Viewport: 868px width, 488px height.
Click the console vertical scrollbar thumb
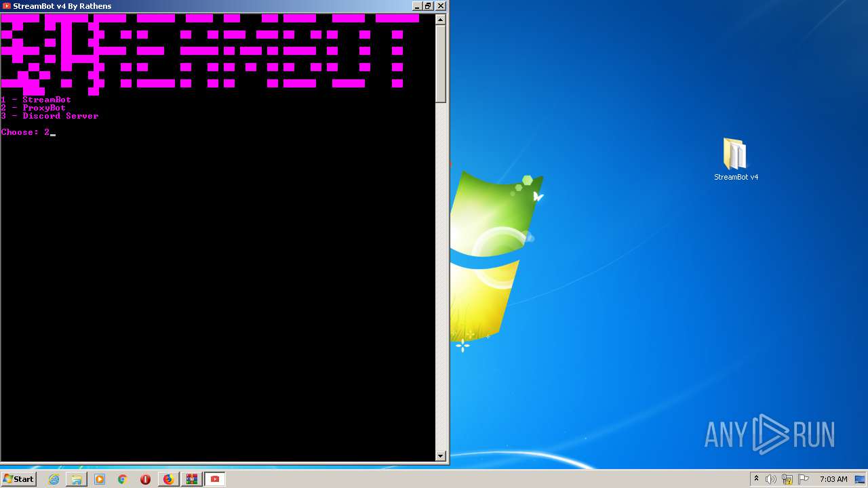(441, 64)
